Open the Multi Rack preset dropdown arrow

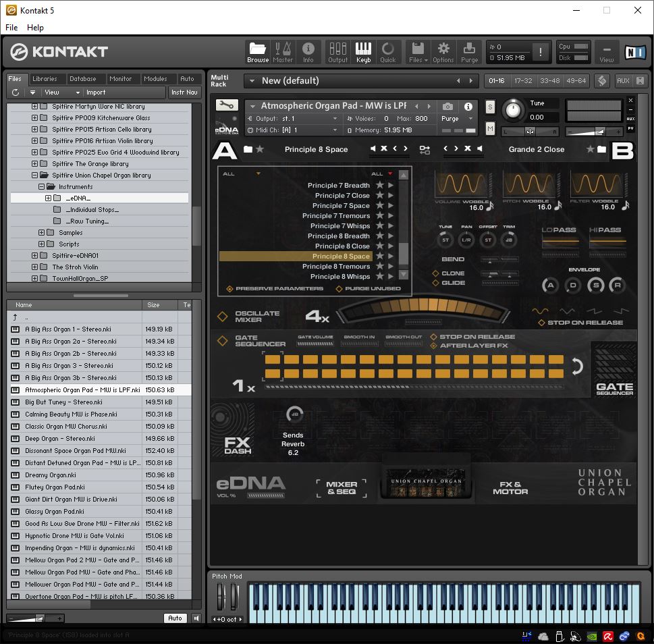coord(252,81)
